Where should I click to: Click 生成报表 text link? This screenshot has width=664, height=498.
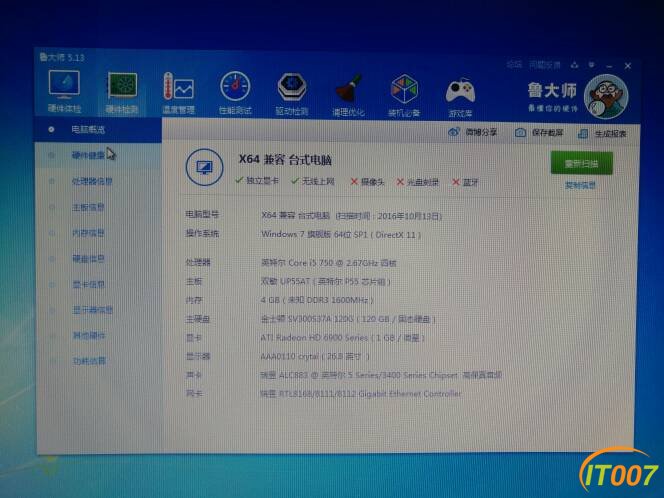point(610,134)
